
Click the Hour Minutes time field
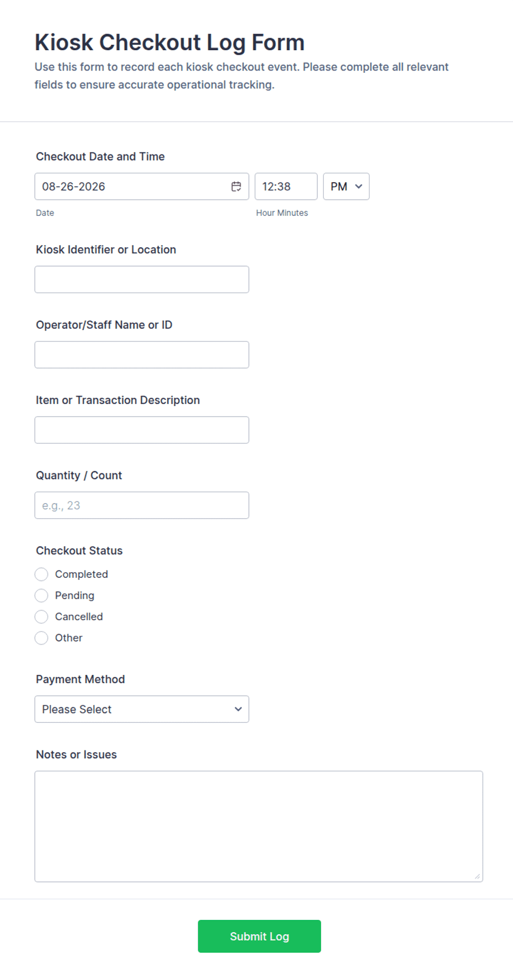pyautogui.click(x=286, y=187)
